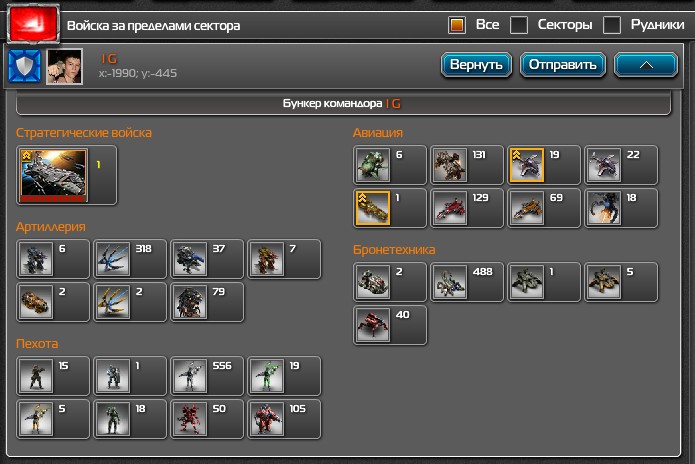Select the infantry unit with count 556
The height and width of the screenshot is (464, 695).
coord(207,376)
